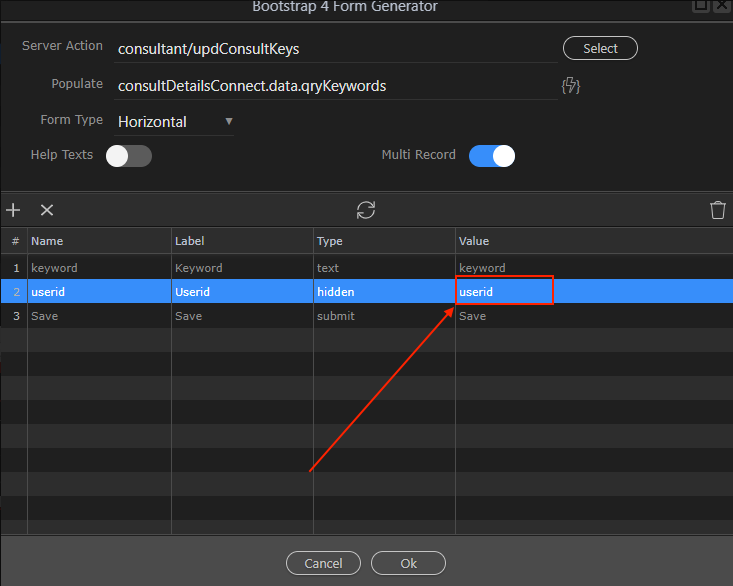Click the Name column header
The height and width of the screenshot is (586, 733).
pos(98,241)
